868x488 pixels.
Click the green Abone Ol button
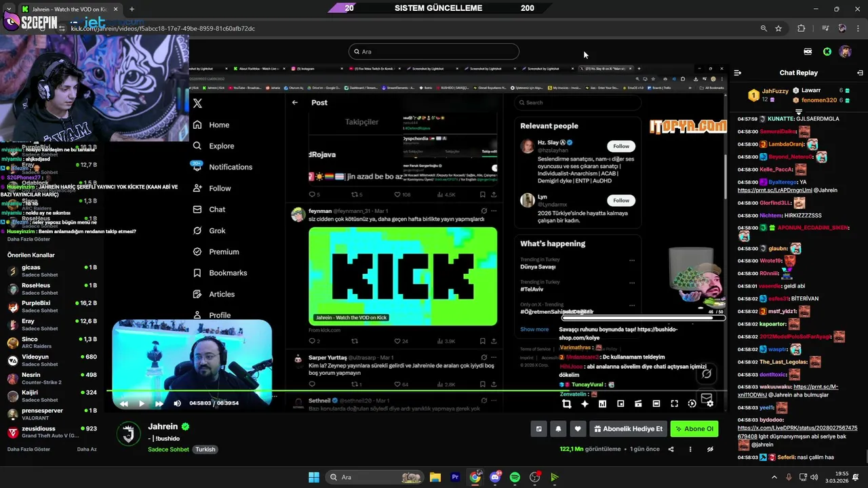[694, 429]
